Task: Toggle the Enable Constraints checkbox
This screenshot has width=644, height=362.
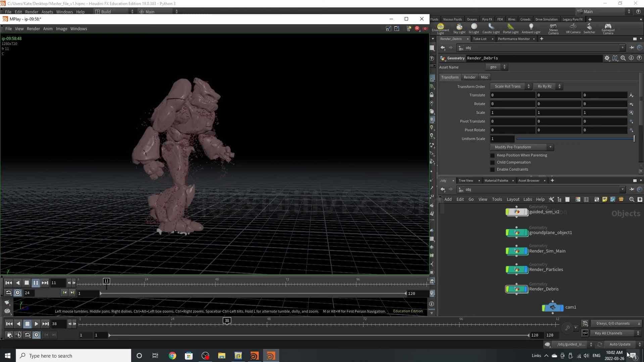Action: point(492,170)
